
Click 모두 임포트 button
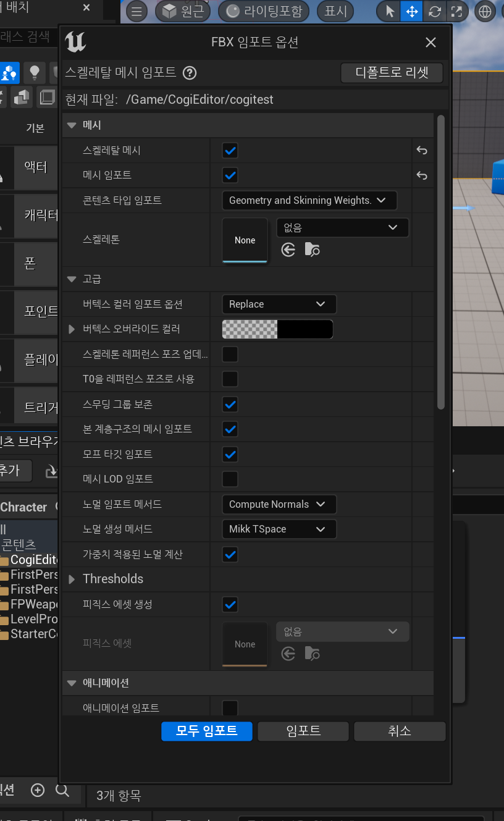[207, 731]
